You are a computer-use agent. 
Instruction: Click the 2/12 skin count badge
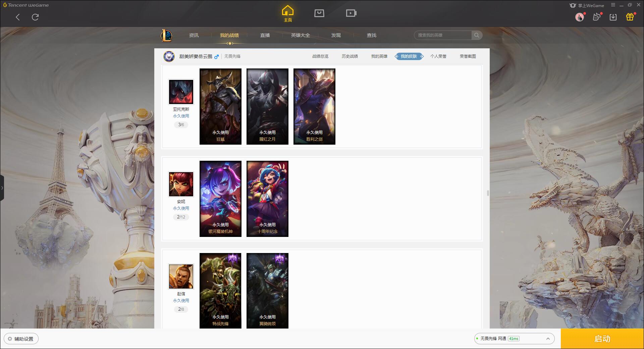181,217
